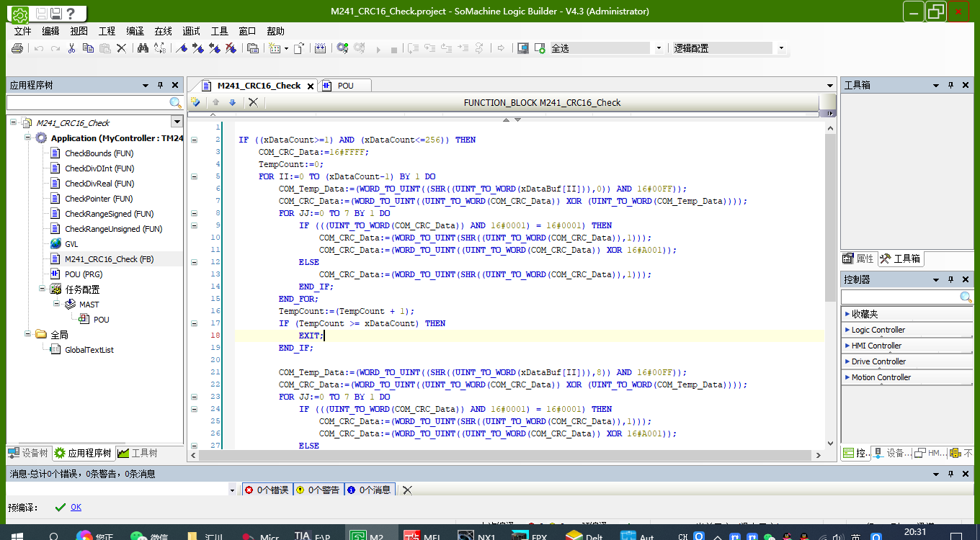The height and width of the screenshot is (540, 980).
Task: Toggle the 0个错误 error filter button
Action: [x=267, y=490]
